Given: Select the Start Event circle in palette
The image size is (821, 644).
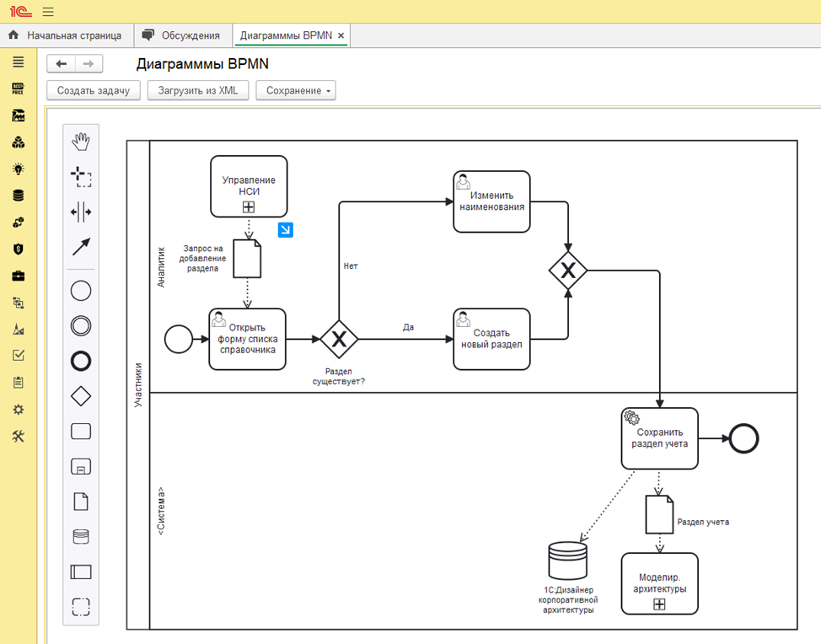Looking at the screenshot, I should pos(81,292).
